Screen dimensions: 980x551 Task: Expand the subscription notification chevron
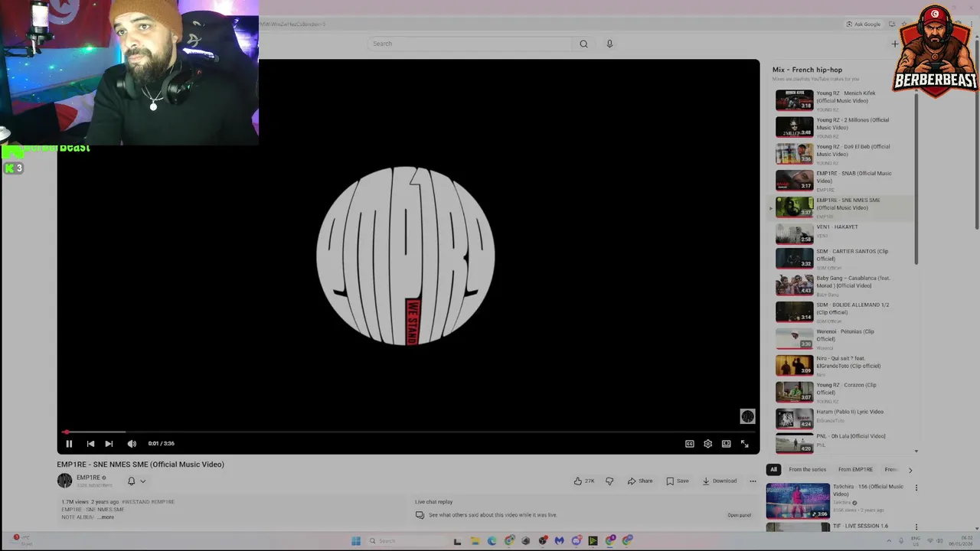142,481
